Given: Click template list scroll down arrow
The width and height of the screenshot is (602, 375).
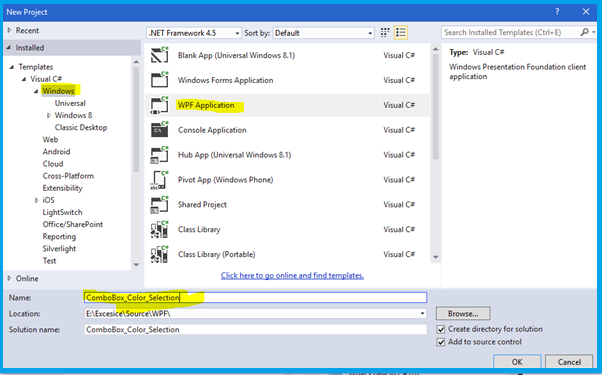Looking at the screenshot, I should pos(435,257).
